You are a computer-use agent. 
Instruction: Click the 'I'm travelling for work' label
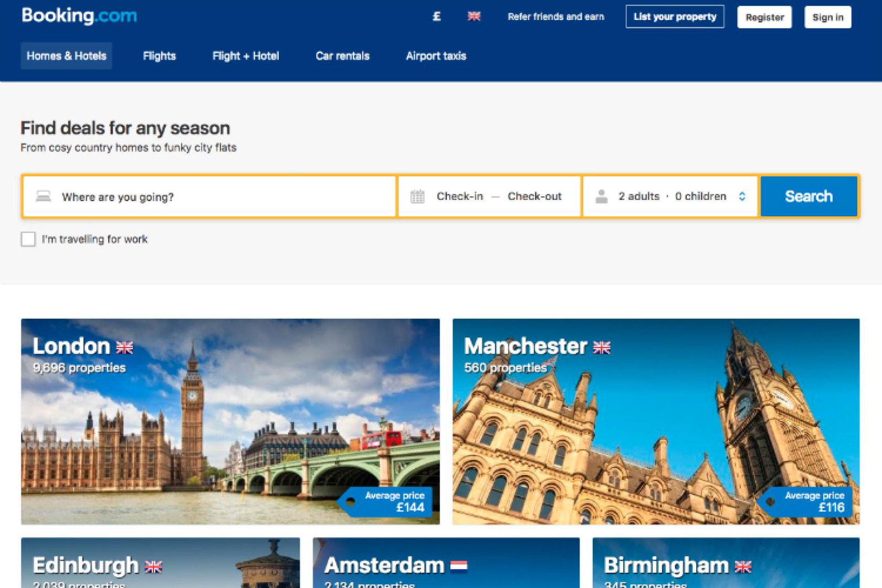click(x=95, y=239)
